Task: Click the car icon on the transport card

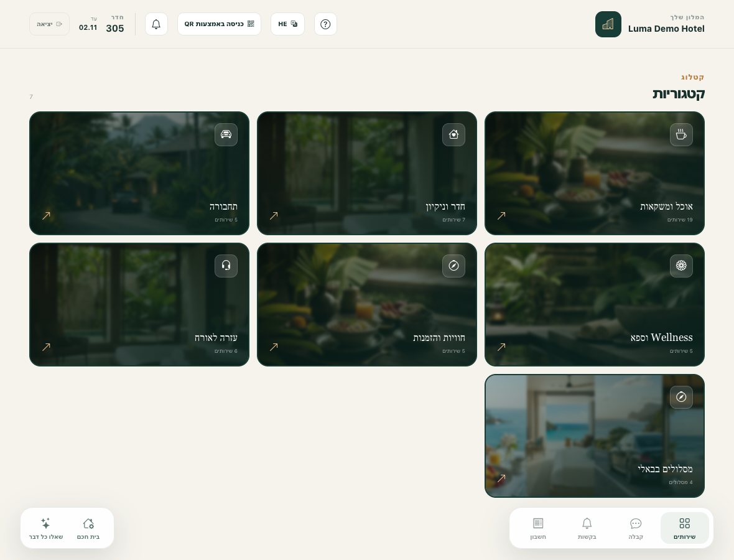Action: pyautogui.click(x=226, y=134)
